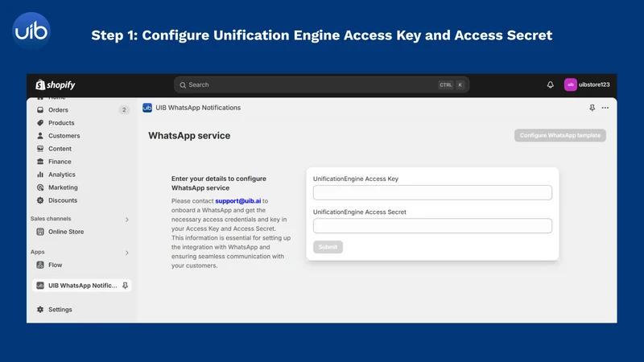This screenshot has width=644, height=362.
Task: Open the three-dots more actions menu
Action: coord(605,108)
